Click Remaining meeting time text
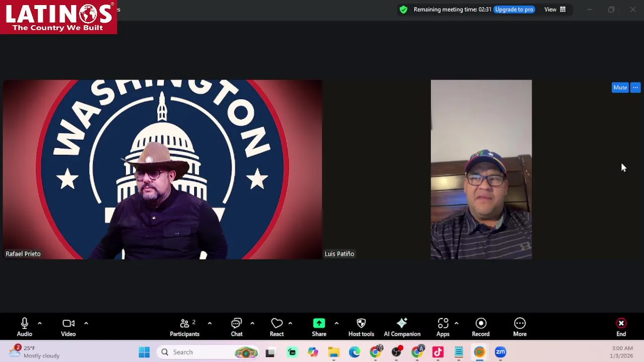This screenshot has width=644, height=362. coord(452,9)
